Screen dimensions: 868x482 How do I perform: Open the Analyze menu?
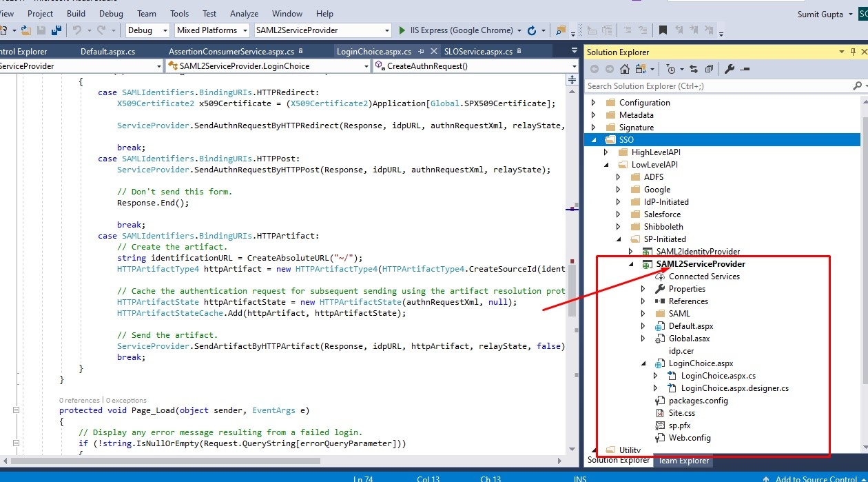coord(244,14)
